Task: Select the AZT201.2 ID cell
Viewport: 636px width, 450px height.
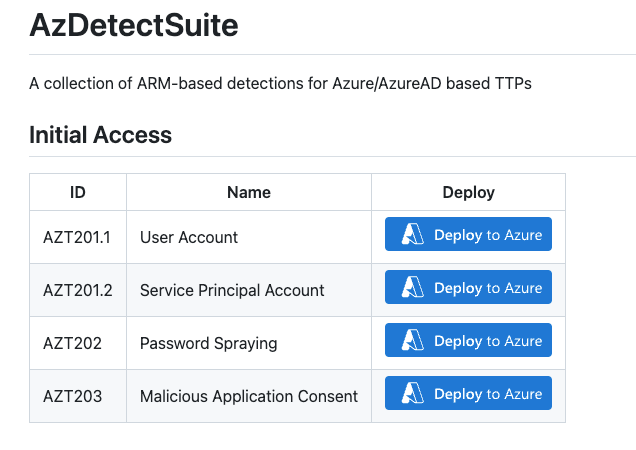Action: coord(77,290)
